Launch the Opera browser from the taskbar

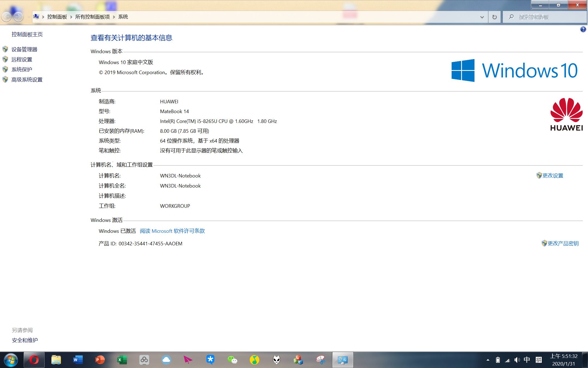click(34, 360)
